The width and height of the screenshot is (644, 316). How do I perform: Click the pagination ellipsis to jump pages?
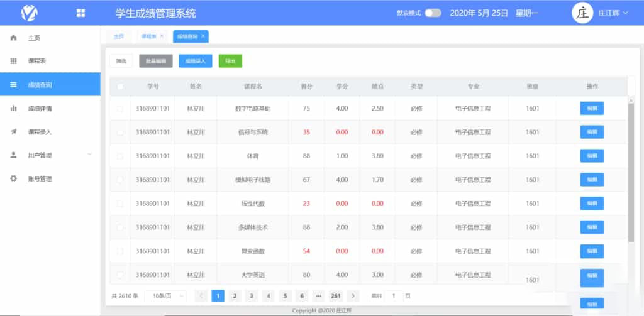tap(318, 296)
